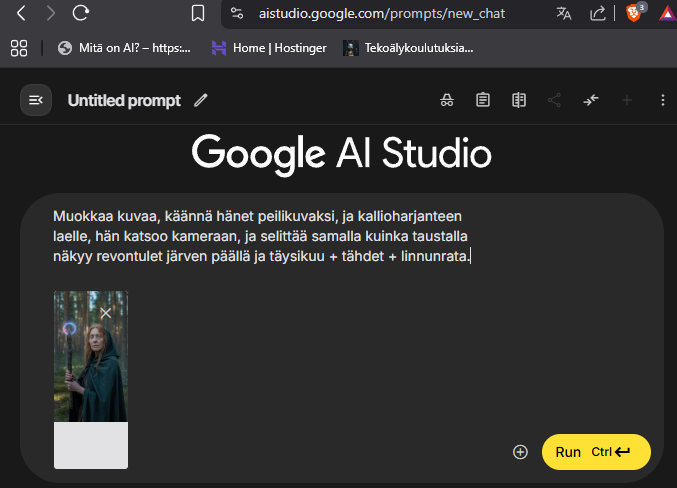The image size is (677, 488).
Task: Share this page via share icon
Action: [598, 13]
